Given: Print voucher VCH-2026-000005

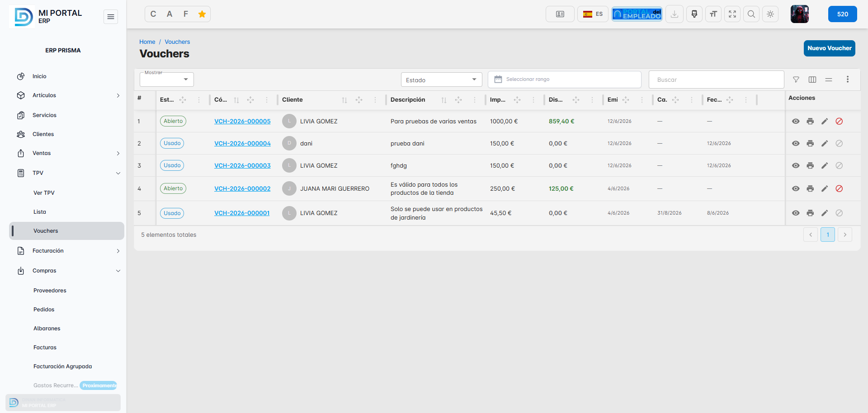Looking at the screenshot, I should [810, 121].
